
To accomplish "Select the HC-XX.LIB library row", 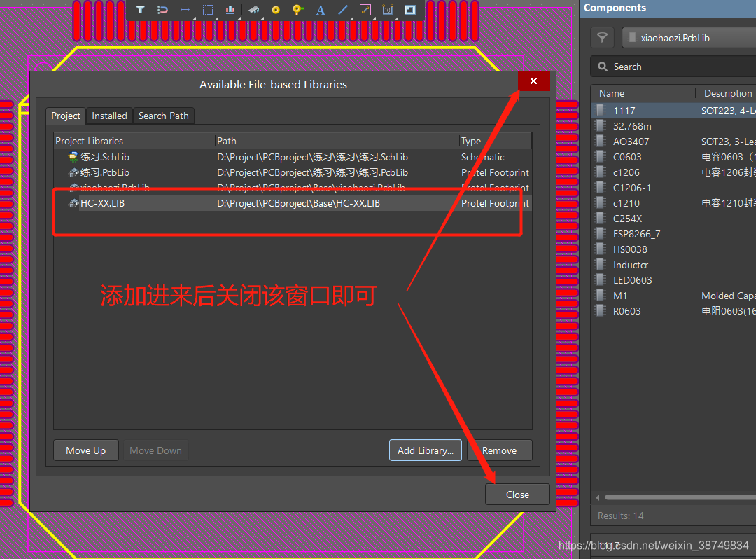I will 292,203.
